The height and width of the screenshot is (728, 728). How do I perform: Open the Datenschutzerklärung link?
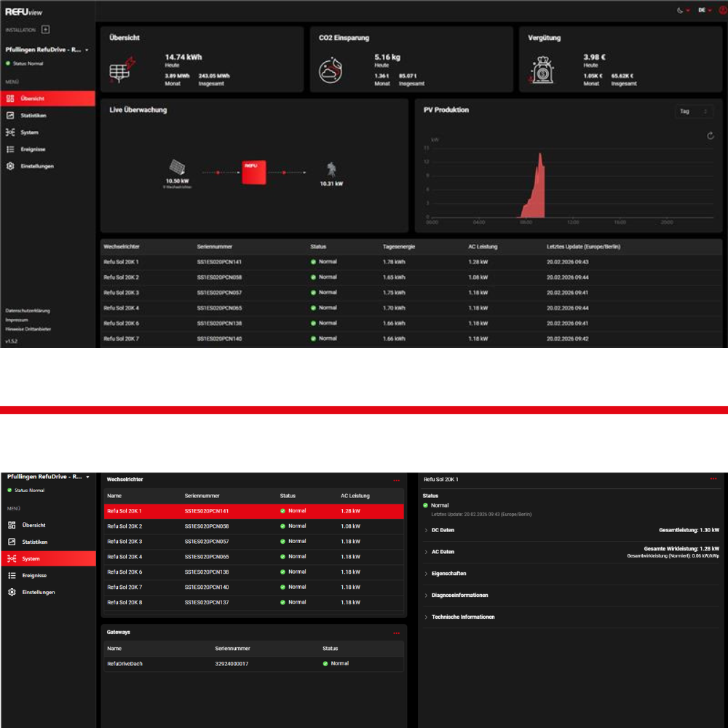[x=28, y=311]
